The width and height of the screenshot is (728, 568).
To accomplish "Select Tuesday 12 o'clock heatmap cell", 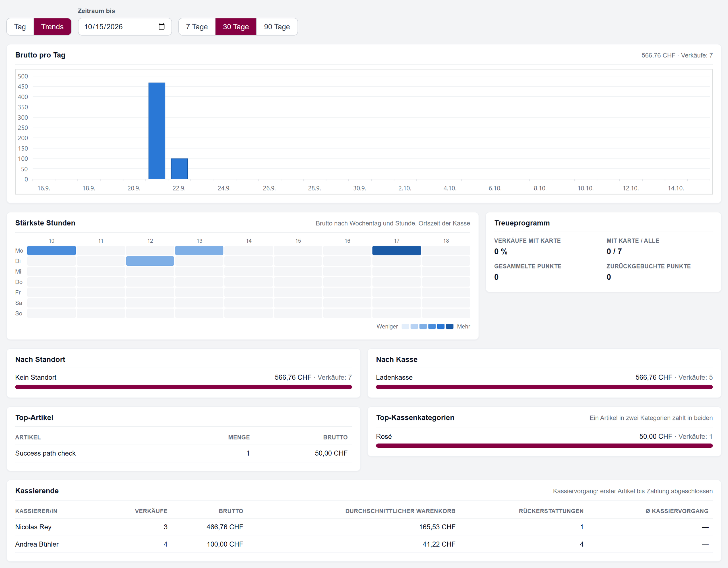I will [x=150, y=261].
